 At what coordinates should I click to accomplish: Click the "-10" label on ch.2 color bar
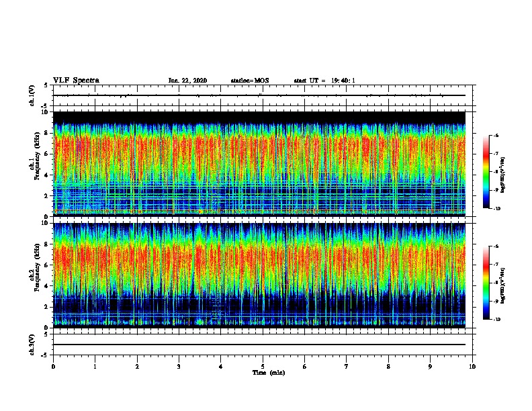point(497,320)
